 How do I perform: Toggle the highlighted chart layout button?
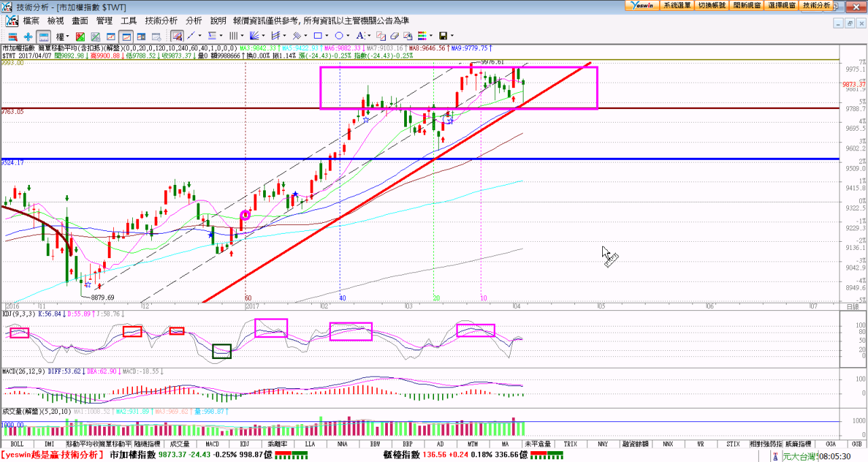tap(43, 36)
